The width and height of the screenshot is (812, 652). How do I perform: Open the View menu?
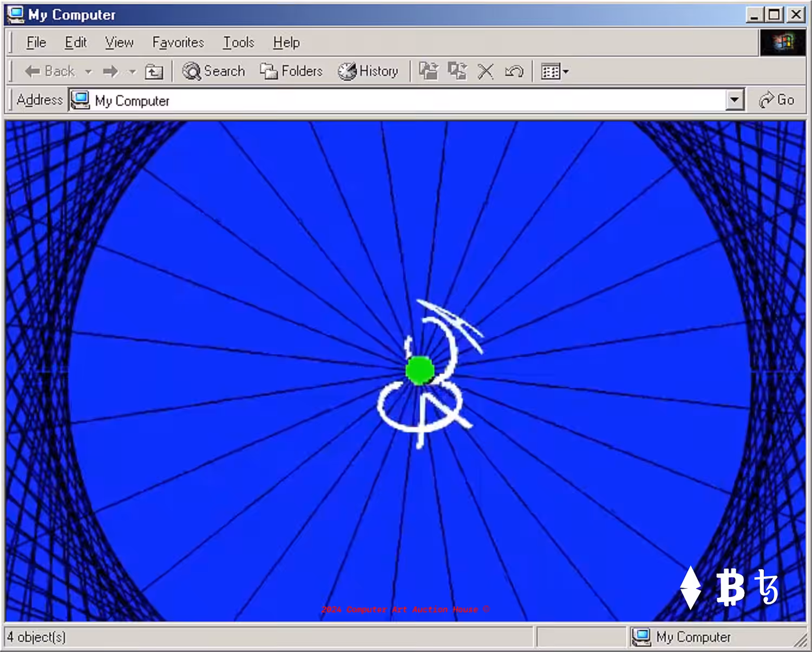coord(119,42)
